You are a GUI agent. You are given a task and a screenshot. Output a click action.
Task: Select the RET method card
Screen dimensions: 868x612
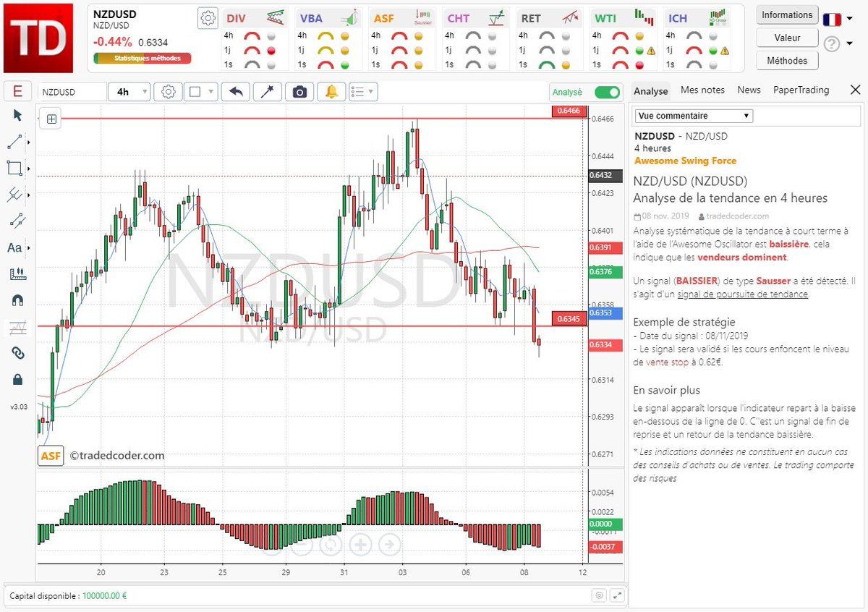click(x=550, y=40)
